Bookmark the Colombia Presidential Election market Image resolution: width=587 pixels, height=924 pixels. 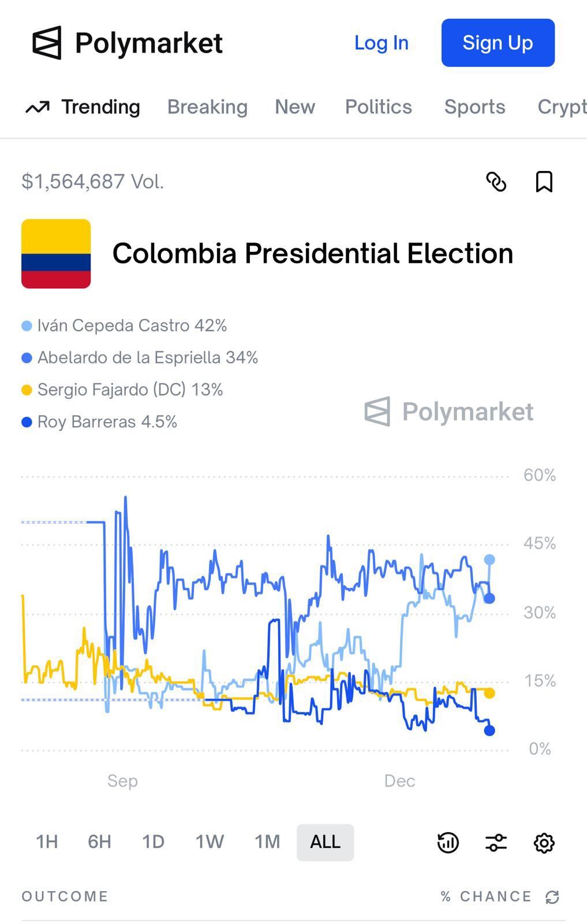543,182
